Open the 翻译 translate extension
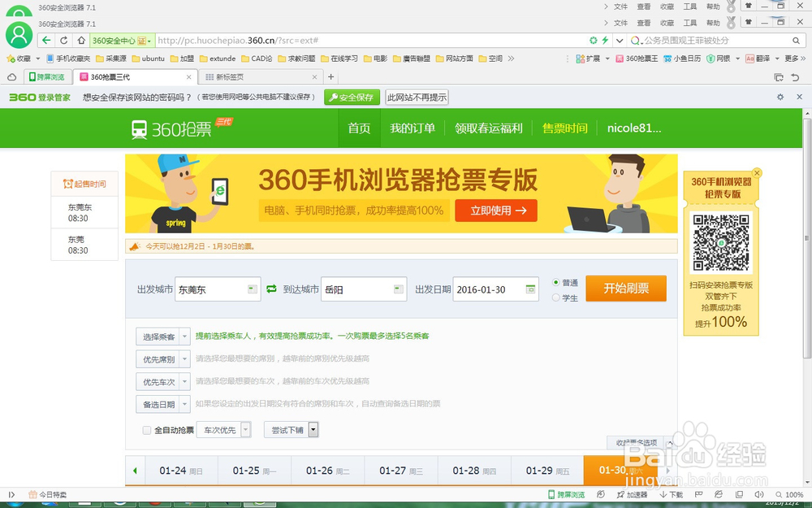This screenshot has height=508, width=812. click(x=757, y=59)
